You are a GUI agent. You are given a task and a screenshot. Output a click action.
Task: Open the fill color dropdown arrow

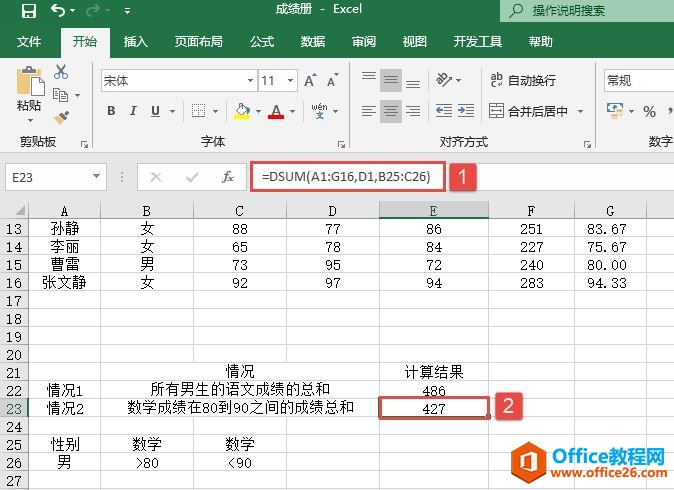point(258,111)
